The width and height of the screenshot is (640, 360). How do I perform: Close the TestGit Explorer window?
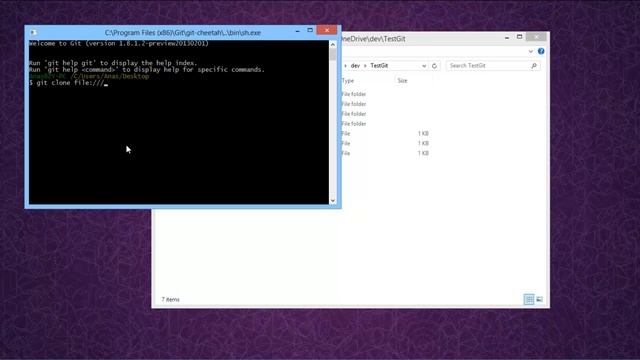(x=536, y=37)
